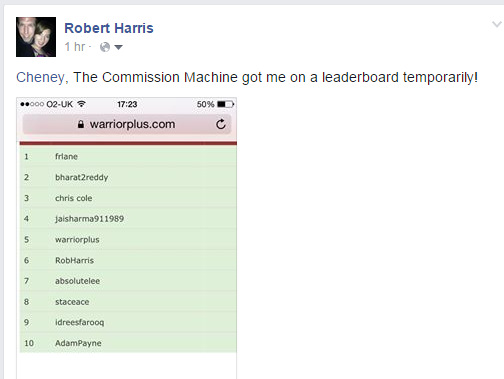Select the frlane leaderboard row
Viewport: 504px width, 379px height.
coord(128,156)
